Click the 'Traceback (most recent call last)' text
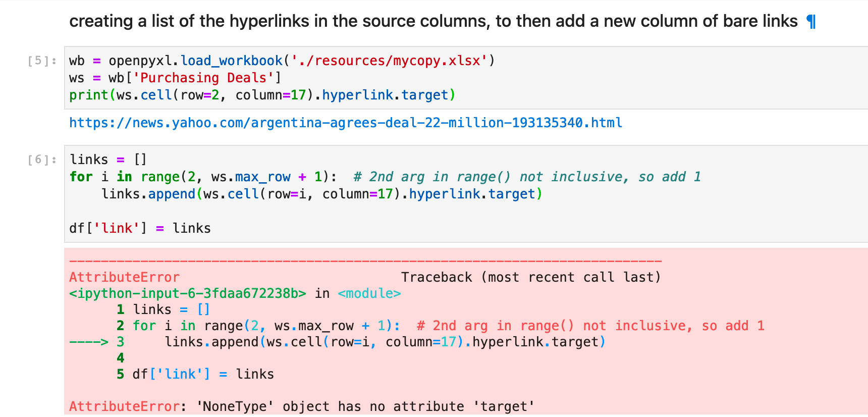This screenshot has width=868, height=417. 531,277
